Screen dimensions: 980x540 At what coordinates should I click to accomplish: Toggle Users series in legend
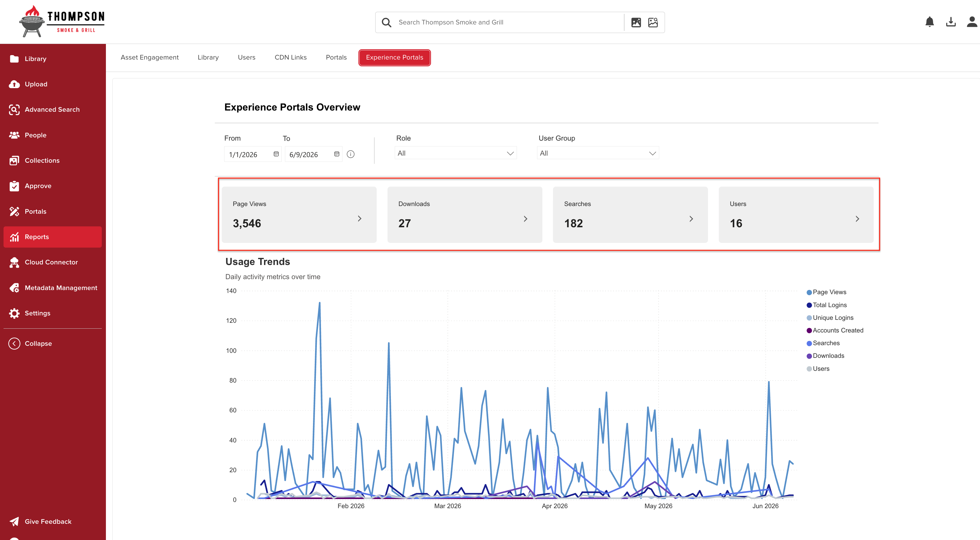click(x=818, y=369)
